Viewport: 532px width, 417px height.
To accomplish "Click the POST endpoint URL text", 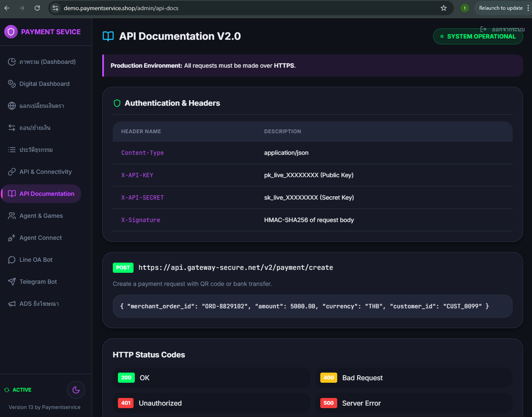I will coord(235,268).
